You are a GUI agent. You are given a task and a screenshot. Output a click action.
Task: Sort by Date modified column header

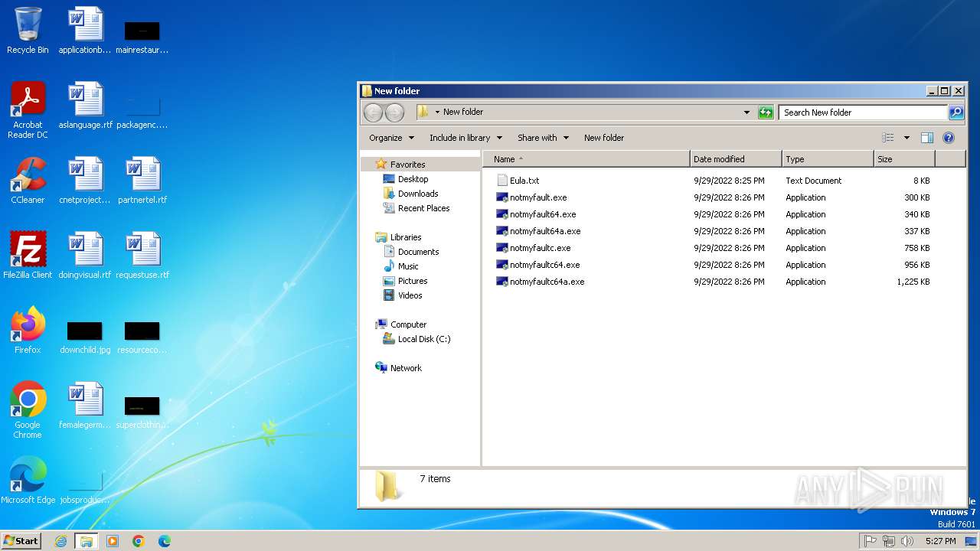[x=736, y=159]
